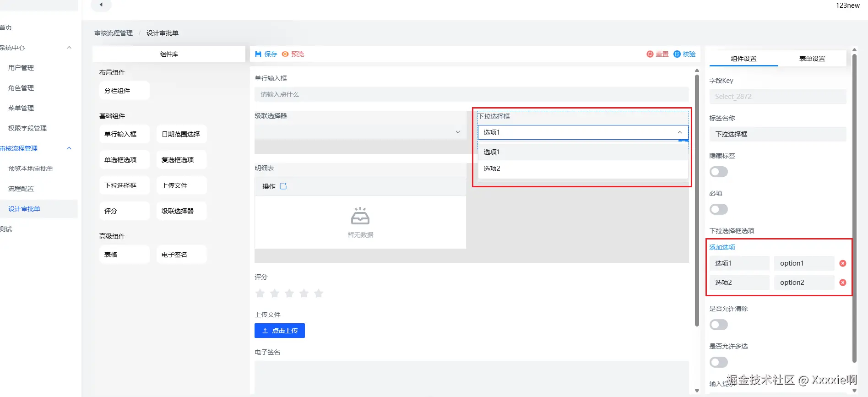Toggle the 必填 switch
Image resolution: width=868 pixels, height=397 pixels.
[719, 209]
